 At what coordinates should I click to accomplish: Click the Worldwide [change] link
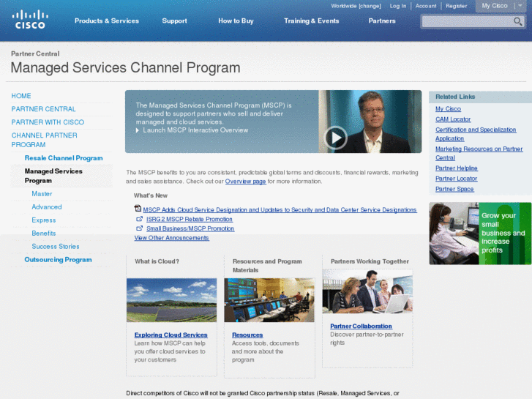coord(356,6)
